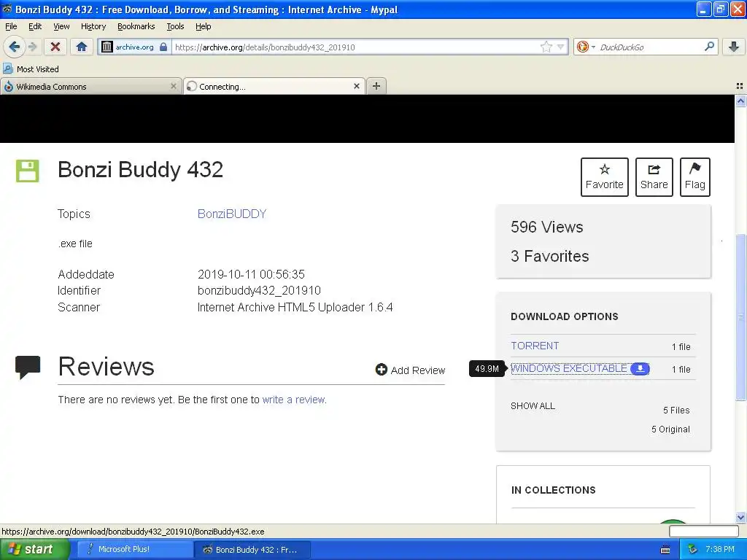Click the search magnifier icon
747x560 pixels.
[709, 47]
